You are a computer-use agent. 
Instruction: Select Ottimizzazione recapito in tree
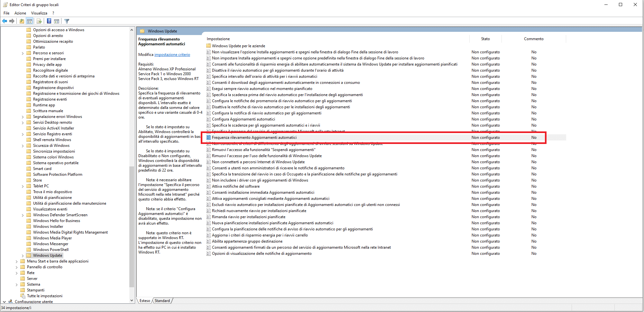tap(53, 41)
